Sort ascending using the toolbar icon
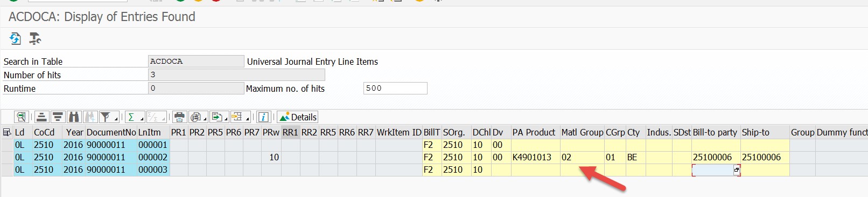The width and height of the screenshot is (868, 197). click(x=42, y=117)
